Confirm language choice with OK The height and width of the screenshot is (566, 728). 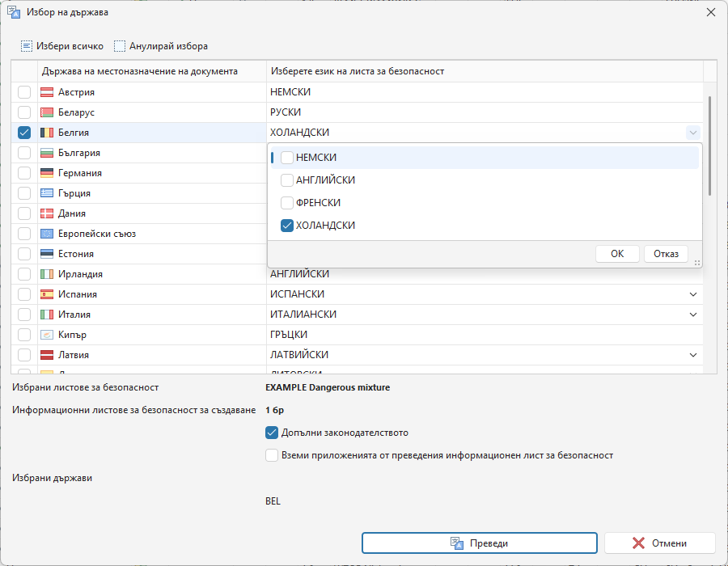click(617, 254)
